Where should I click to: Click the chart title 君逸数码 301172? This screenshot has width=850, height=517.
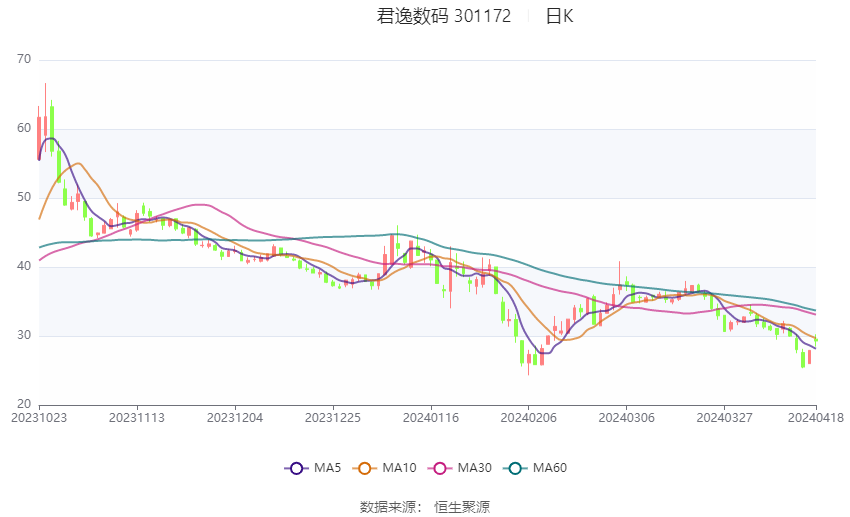pyautogui.click(x=444, y=16)
